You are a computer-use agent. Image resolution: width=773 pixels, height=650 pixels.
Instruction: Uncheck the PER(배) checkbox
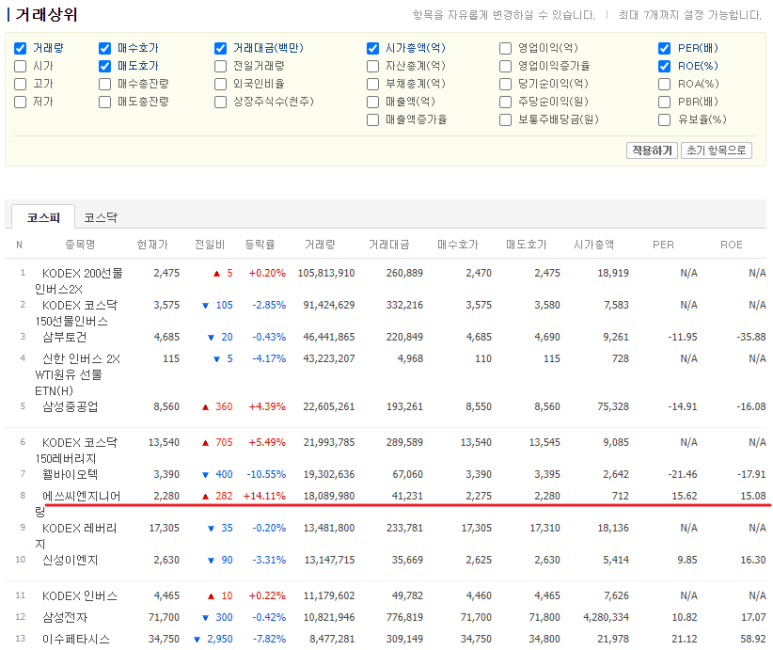tap(665, 48)
